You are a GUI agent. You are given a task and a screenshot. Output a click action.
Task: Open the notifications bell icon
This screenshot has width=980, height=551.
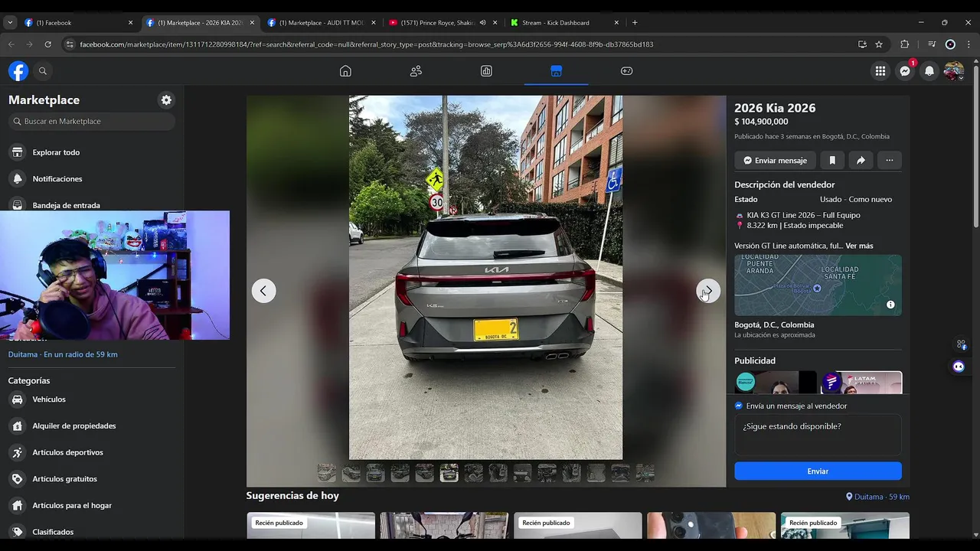pos(929,71)
